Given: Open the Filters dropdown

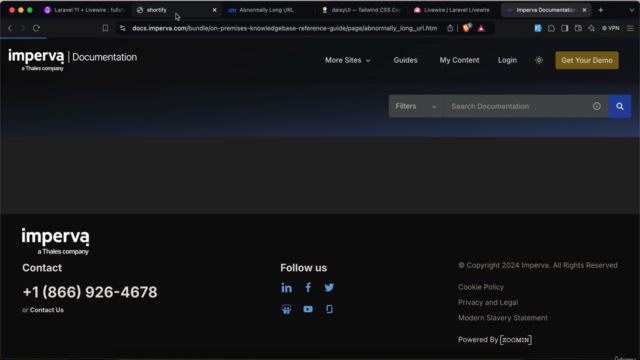Looking at the screenshot, I should (416, 107).
